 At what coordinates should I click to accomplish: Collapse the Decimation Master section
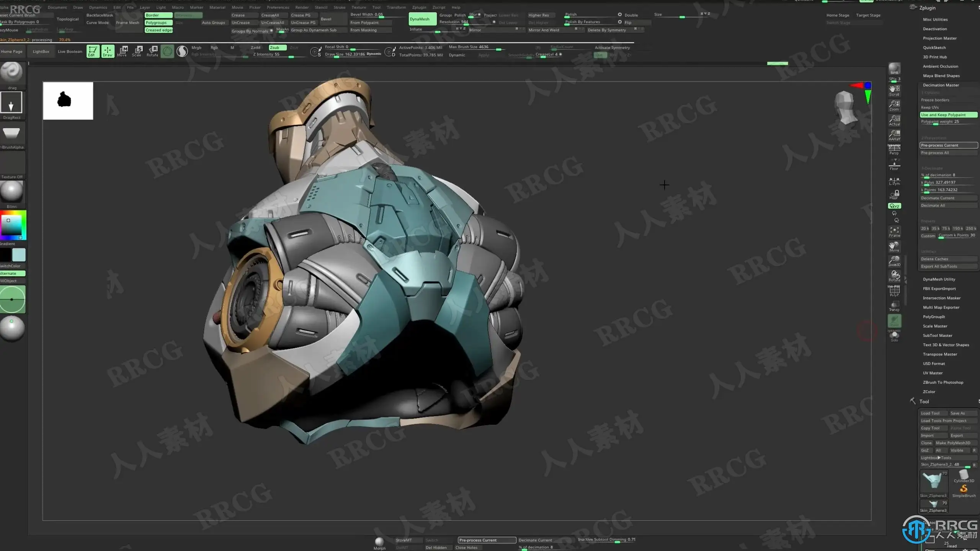(941, 85)
